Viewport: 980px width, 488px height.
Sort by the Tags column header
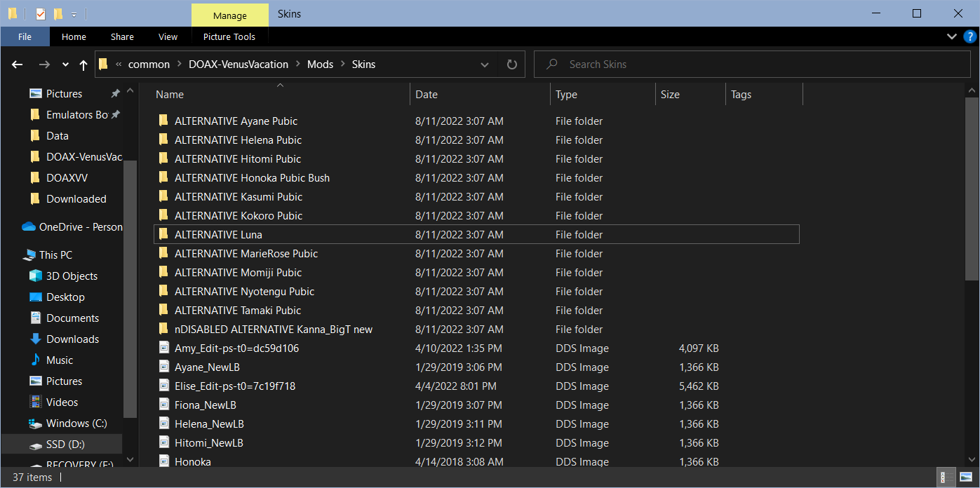click(x=764, y=95)
